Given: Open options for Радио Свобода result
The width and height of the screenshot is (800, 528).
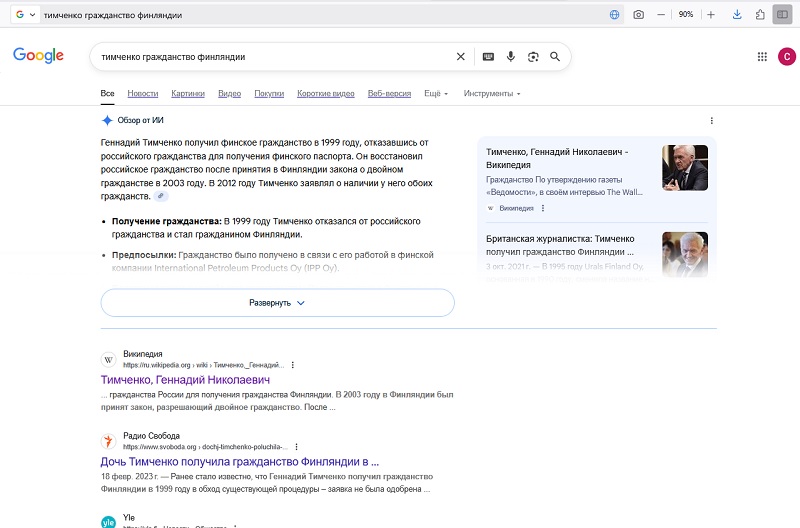Looking at the screenshot, I should [x=296, y=447].
